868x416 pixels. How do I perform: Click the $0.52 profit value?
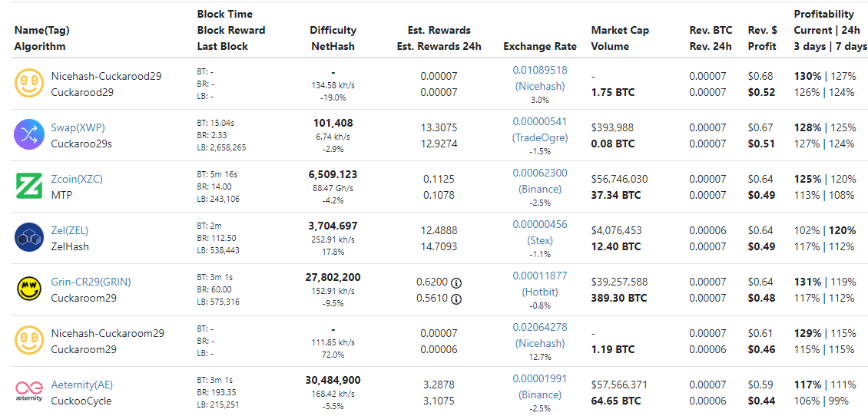point(762,92)
